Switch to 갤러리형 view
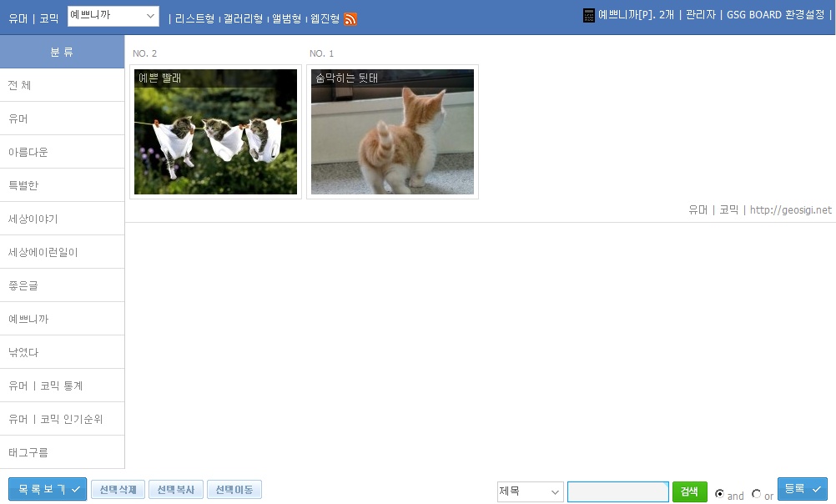Image resolution: width=836 pixels, height=504 pixels. click(243, 18)
